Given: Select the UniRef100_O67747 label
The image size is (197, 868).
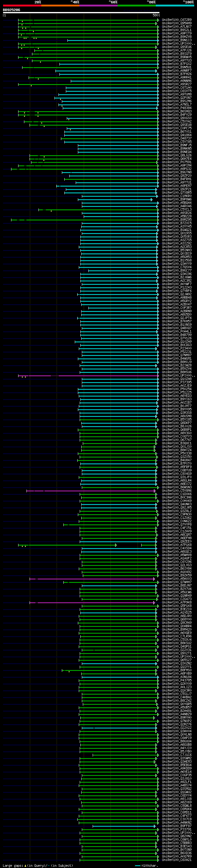Looking at the screenshot, I should click(x=177, y=440).
